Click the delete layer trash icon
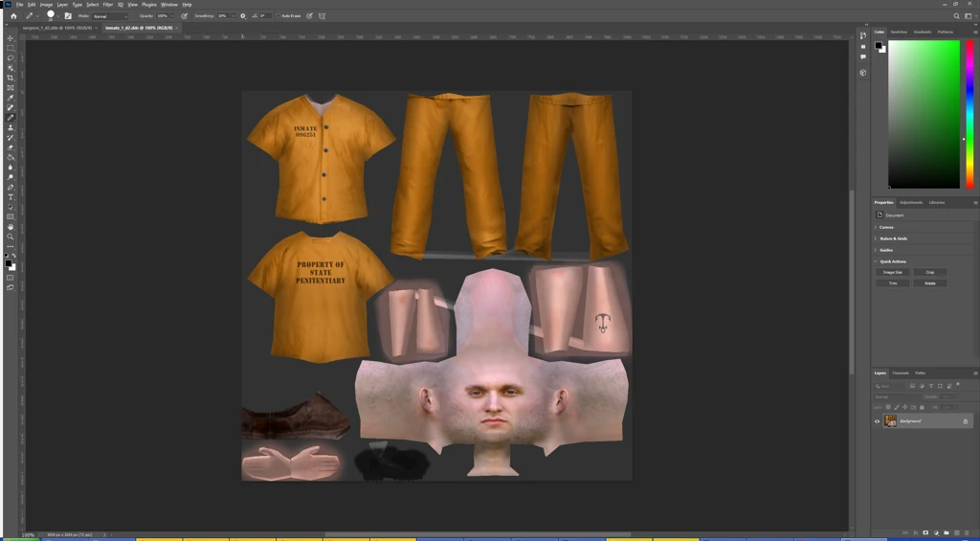 coord(967,533)
